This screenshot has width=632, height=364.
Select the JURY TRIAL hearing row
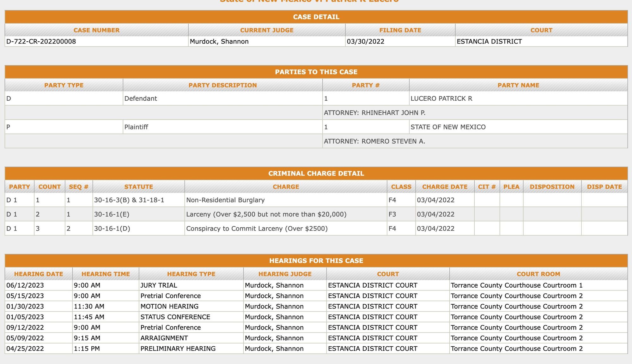tap(159, 285)
